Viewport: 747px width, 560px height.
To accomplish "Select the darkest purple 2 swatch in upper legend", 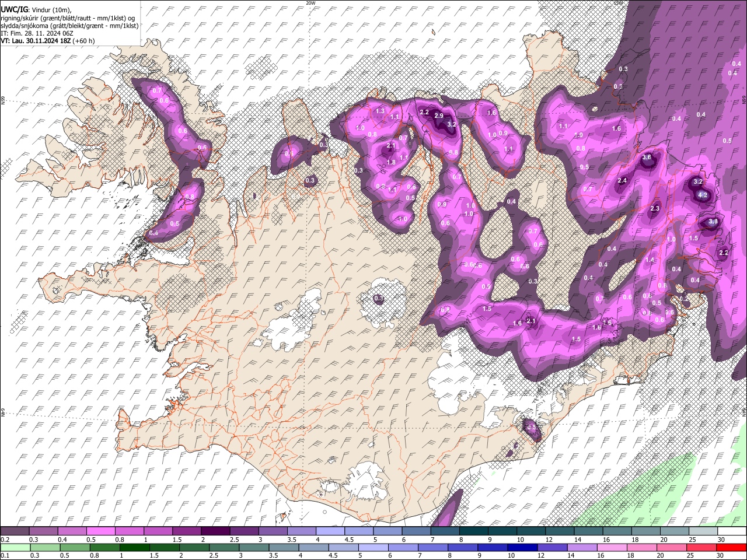I will [215, 531].
